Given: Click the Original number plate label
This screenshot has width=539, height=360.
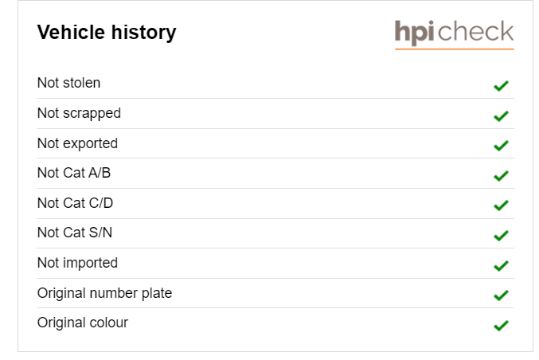Looking at the screenshot, I should (x=104, y=294).
